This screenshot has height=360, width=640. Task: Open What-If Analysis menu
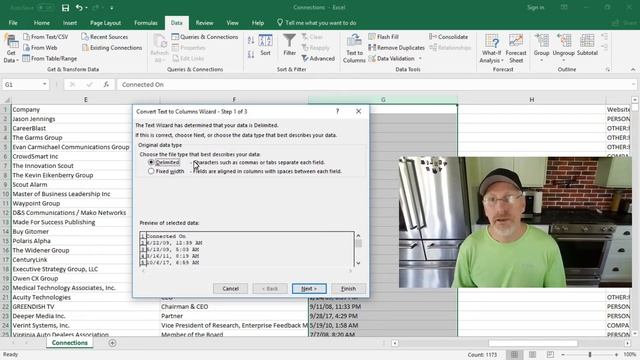point(491,49)
